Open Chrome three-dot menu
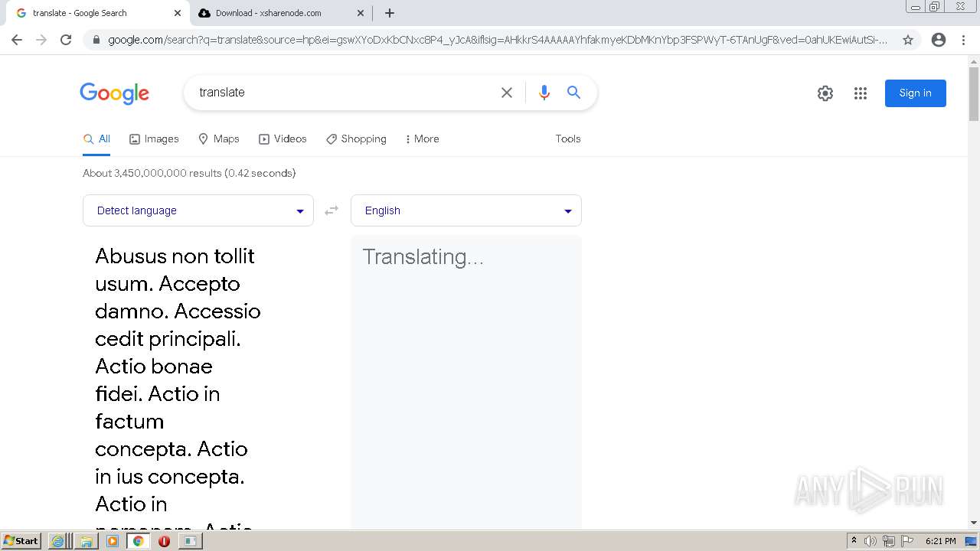Image resolution: width=980 pixels, height=551 pixels. 963,40
